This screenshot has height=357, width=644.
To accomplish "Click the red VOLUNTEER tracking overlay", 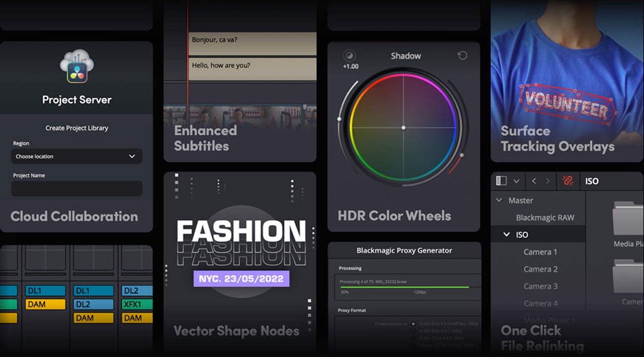I will [x=568, y=104].
